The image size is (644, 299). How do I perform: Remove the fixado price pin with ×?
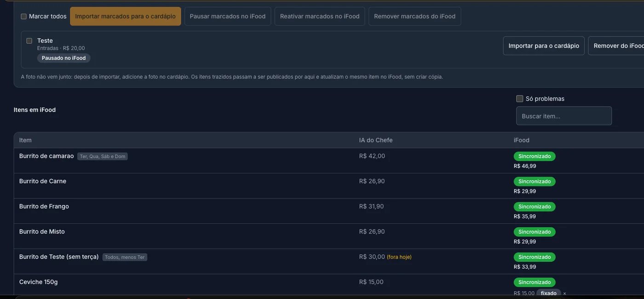(564, 293)
